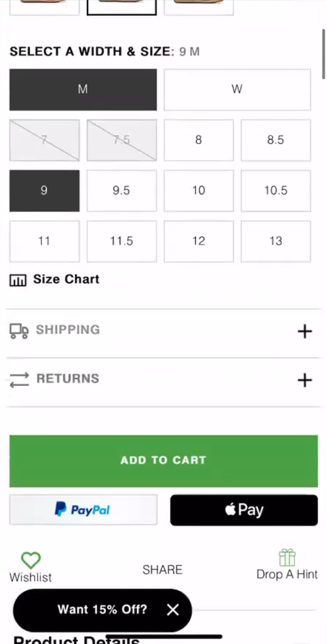The height and width of the screenshot is (644, 327).
Task: Expand the Shipping section plus
Action: click(305, 331)
